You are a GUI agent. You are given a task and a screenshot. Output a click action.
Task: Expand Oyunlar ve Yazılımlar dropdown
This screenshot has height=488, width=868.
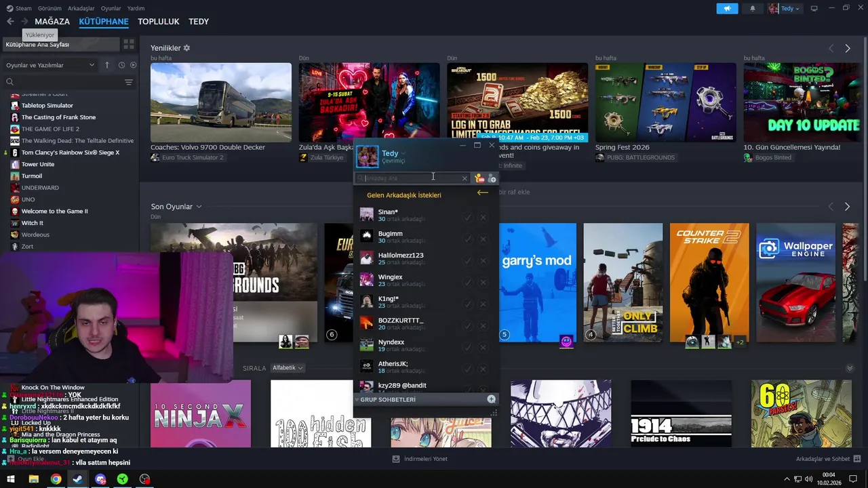pyautogui.click(x=50, y=65)
